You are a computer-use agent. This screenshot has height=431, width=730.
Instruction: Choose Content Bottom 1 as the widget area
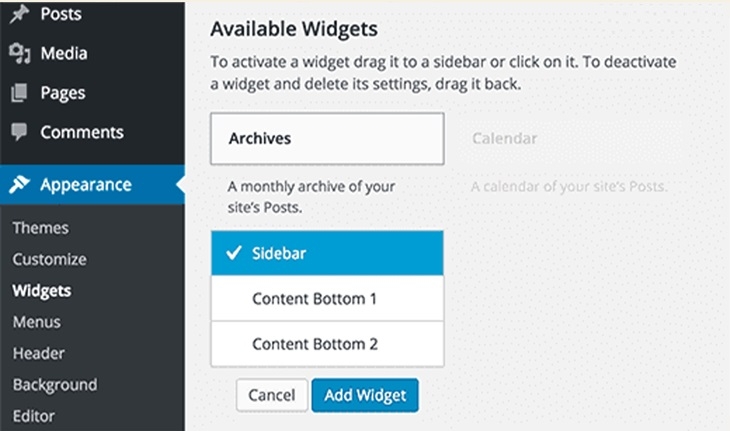327,298
